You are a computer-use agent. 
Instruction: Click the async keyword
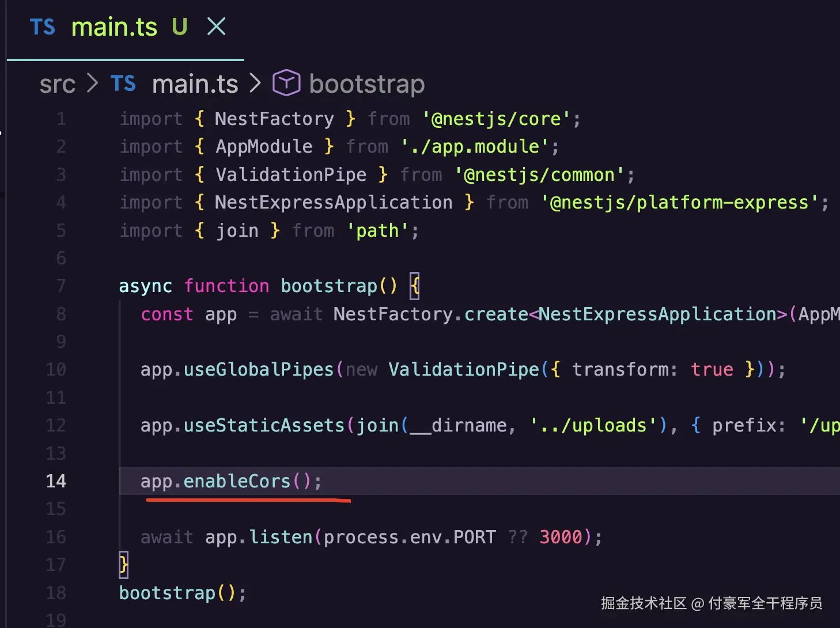pos(145,286)
